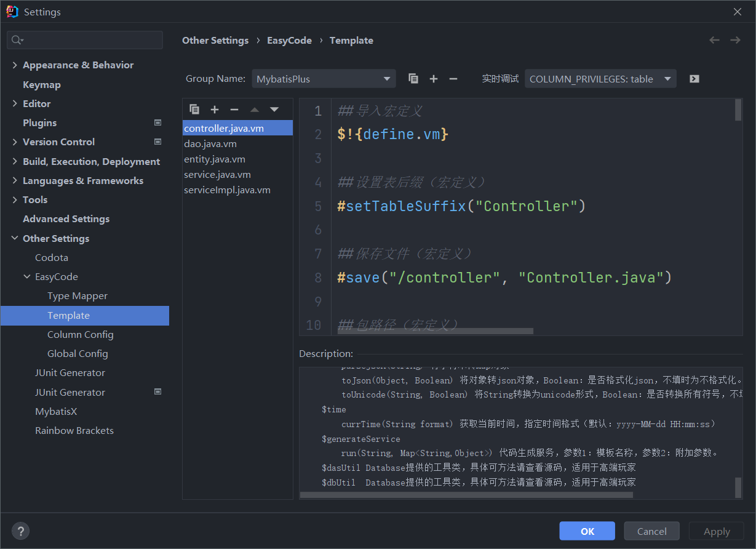Run real-time debug play icon
756x549 pixels.
[694, 79]
